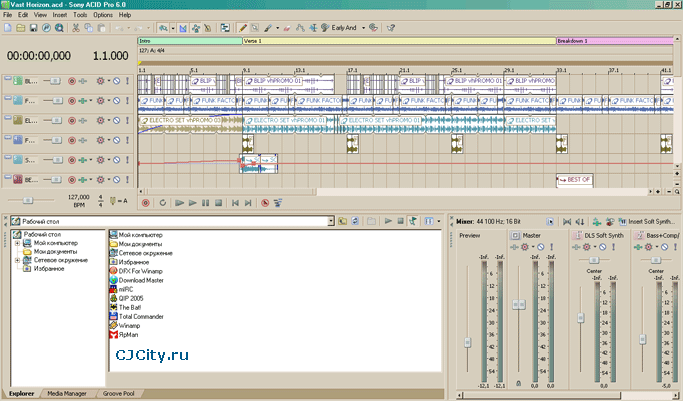Mute the Master bus in Mixer
Screen dimensions: 683x401
tap(541, 247)
